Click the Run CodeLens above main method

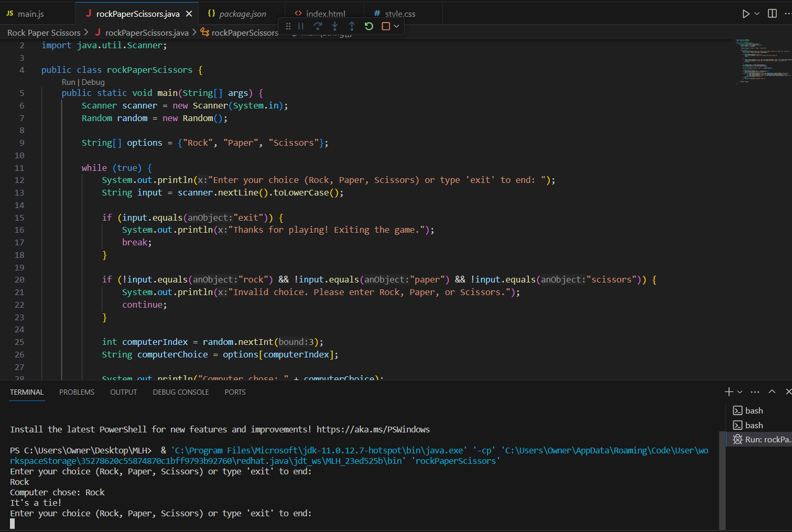coord(68,82)
